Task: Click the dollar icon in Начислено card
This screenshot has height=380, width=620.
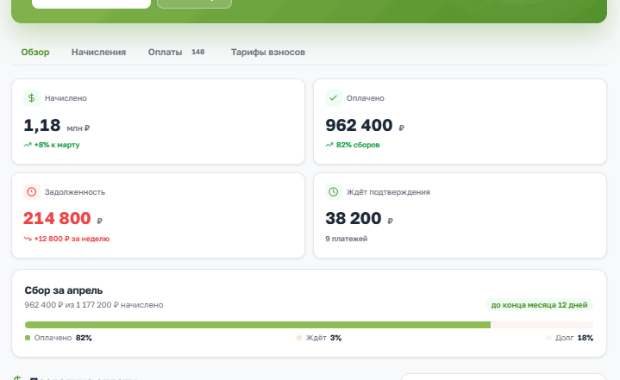Action: (x=32, y=98)
